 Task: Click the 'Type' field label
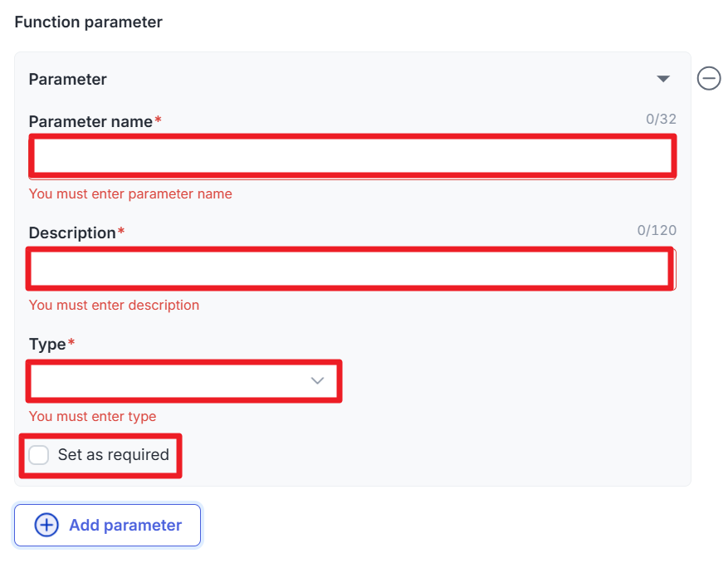[47, 344]
